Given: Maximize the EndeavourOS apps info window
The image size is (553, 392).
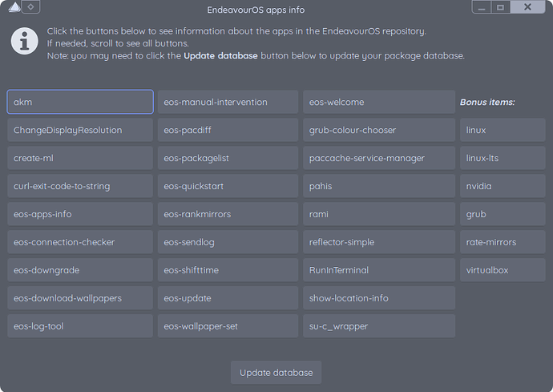Looking at the screenshot, I should (x=500, y=7).
